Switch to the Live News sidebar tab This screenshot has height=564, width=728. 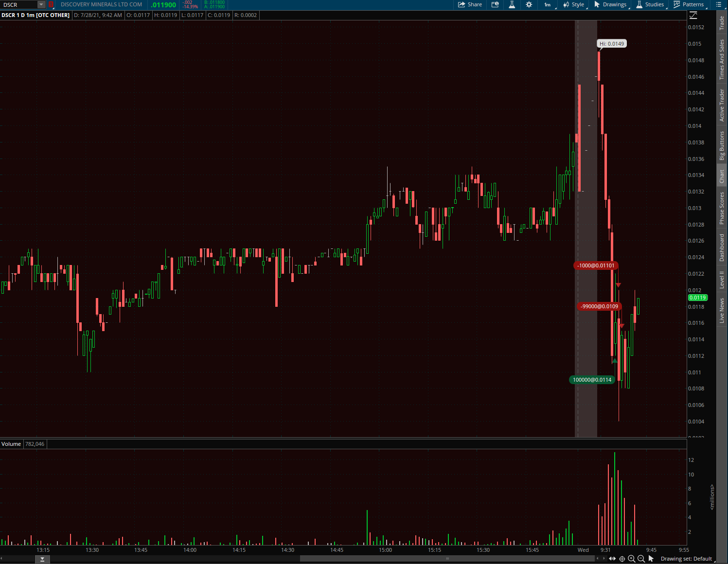pos(722,311)
